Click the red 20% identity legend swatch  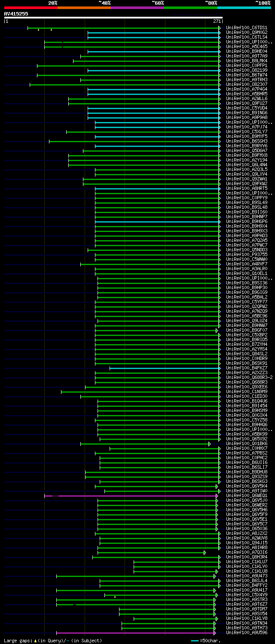(x=31, y=7)
